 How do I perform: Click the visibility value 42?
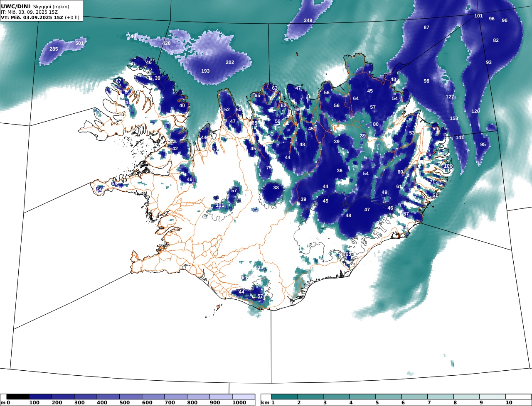(x=175, y=149)
